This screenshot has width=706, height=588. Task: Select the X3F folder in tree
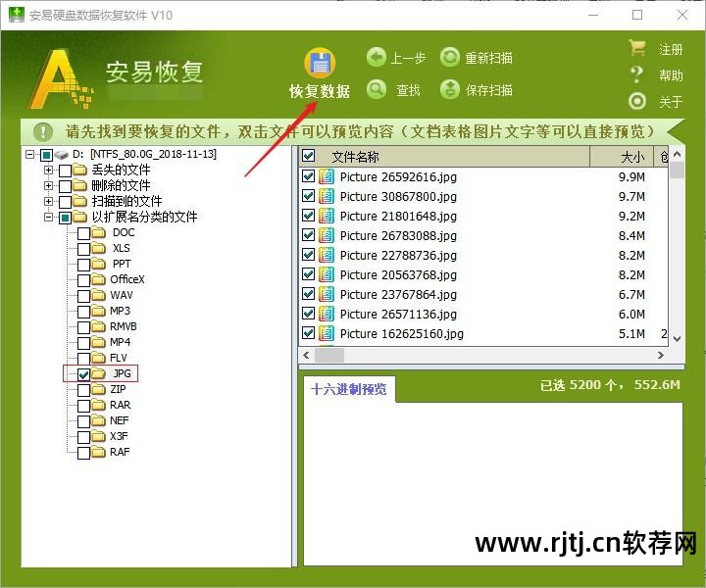[x=119, y=436]
